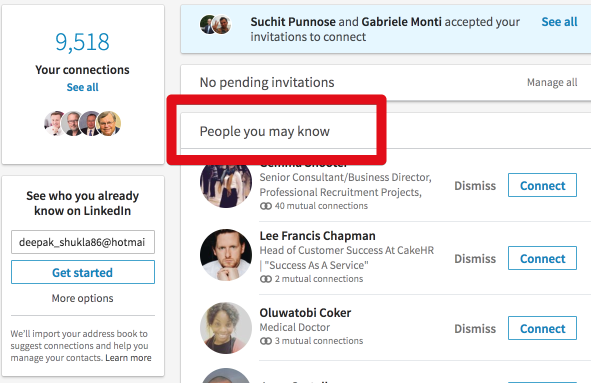Dismiss Oluwatobi Coker suggestion
Screen dimensions: 591x383
pyautogui.click(x=475, y=329)
